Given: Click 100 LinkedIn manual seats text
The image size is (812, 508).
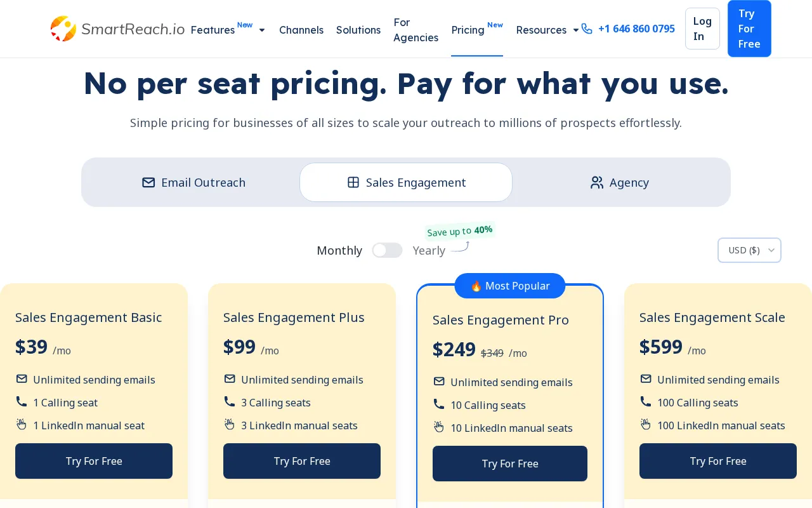Looking at the screenshot, I should (721, 425).
